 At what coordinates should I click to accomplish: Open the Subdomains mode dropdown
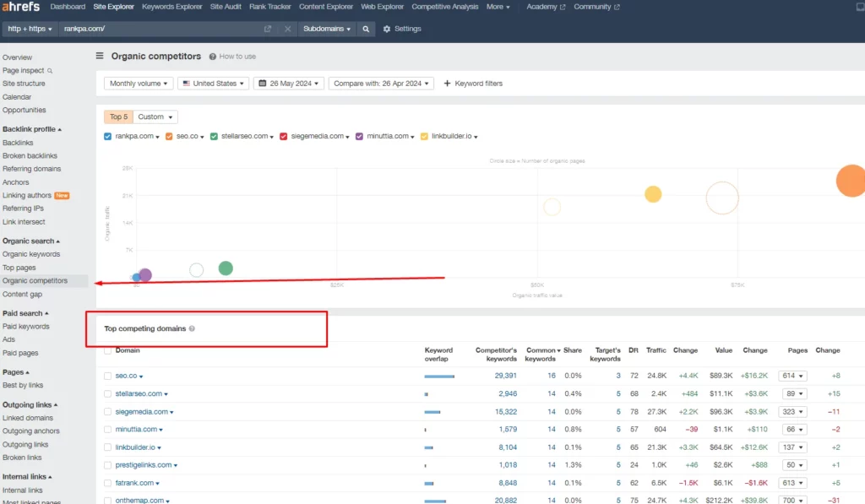[327, 29]
